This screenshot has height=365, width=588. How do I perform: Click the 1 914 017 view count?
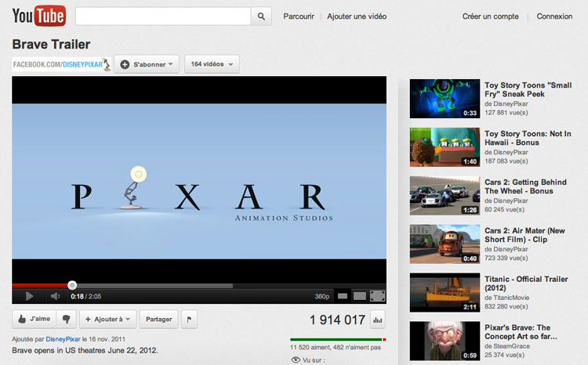click(x=337, y=320)
